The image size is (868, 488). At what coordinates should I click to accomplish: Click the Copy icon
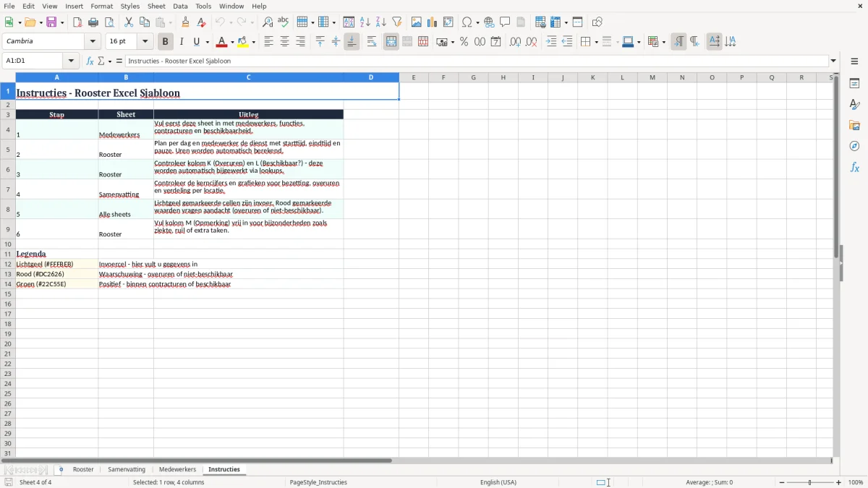(x=145, y=22)
